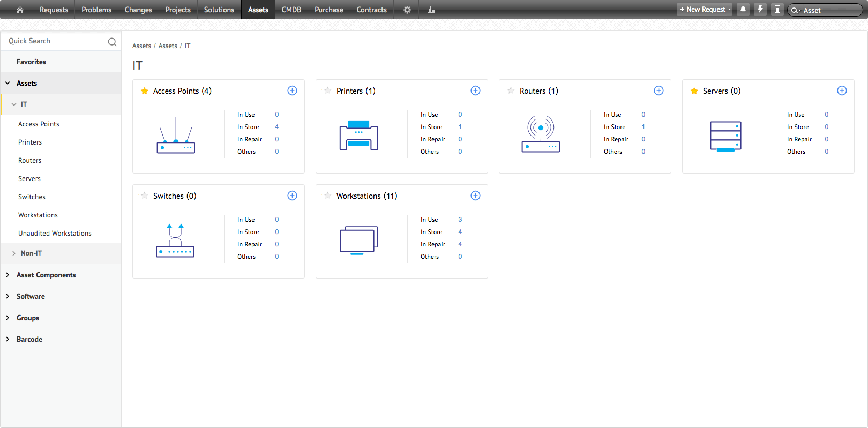Unfavorite Access Points using the star
Screen dimensions: 868x428
click(144, 91)
